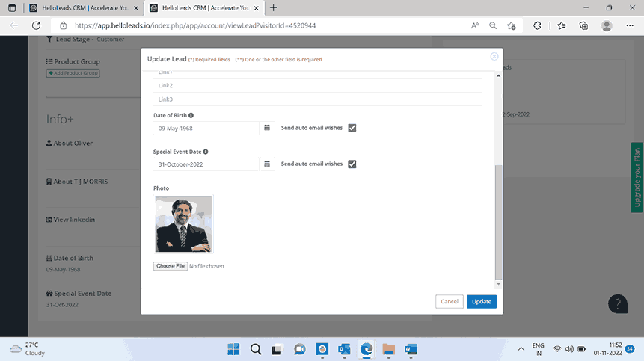This screenshot has width=644, height=361.
Task: Click the dialog scroll down arrow
Action: point(499,284)
